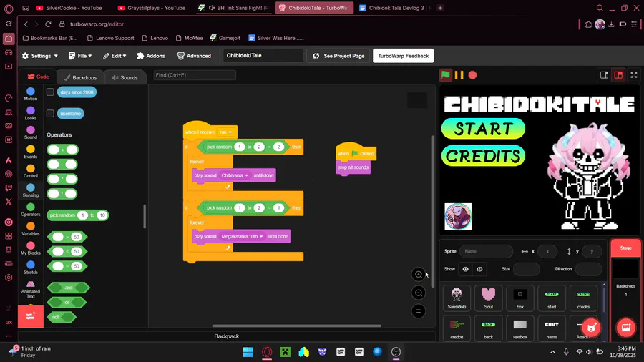Open the Settings dropdown menu
The image size is (644, 362).
pos(40,56)
